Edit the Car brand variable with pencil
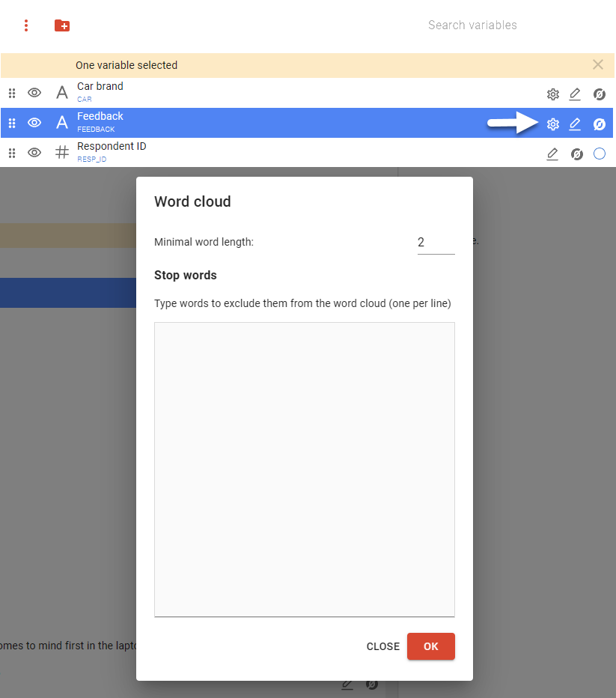 (575, 94)
